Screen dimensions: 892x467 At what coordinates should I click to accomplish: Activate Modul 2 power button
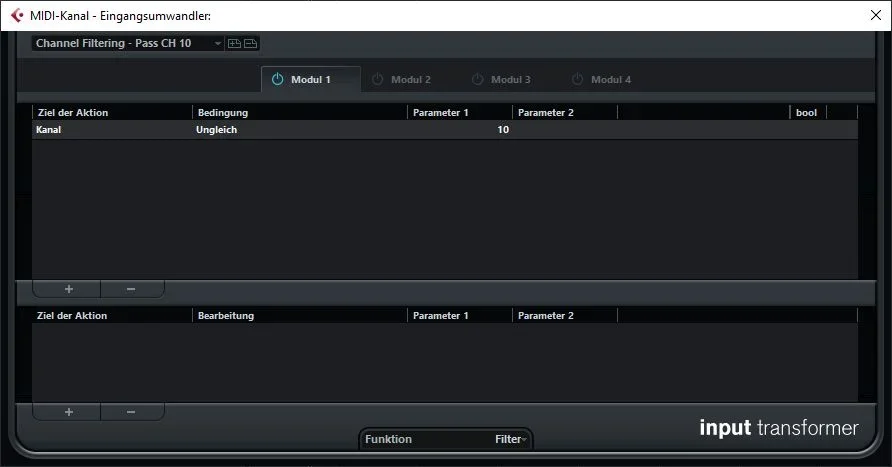click(377, 79)
